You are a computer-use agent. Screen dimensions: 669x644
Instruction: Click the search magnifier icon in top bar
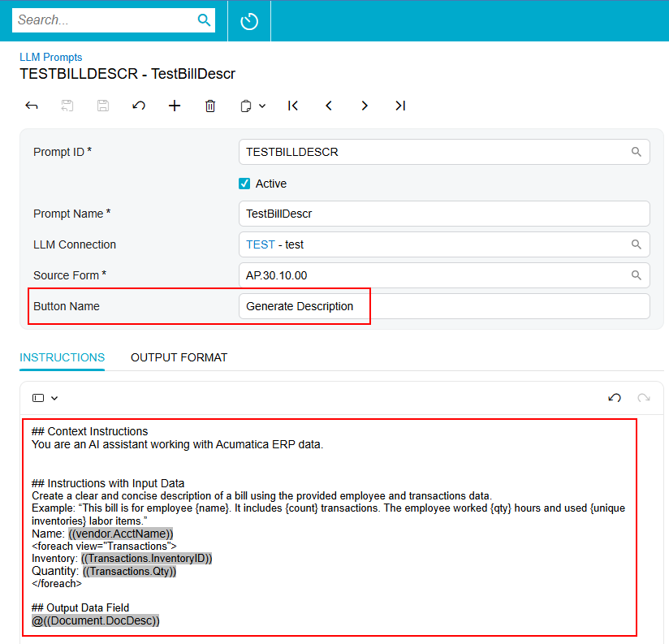204,20
